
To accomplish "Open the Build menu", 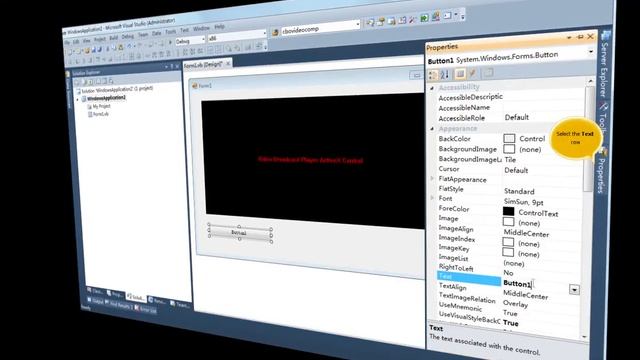I will point(113,38).
